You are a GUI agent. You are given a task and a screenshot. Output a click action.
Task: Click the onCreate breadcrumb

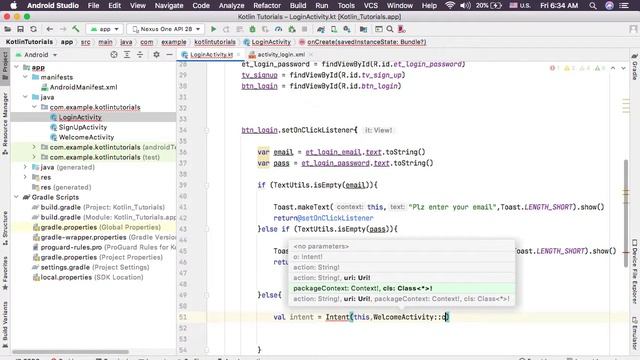(x=363, y=42)
